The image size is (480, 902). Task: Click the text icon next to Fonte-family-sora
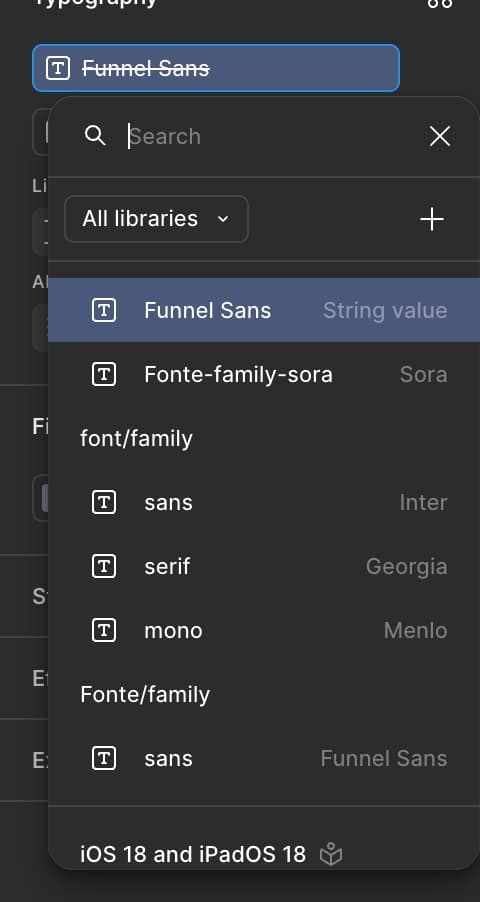coord(104,374)
